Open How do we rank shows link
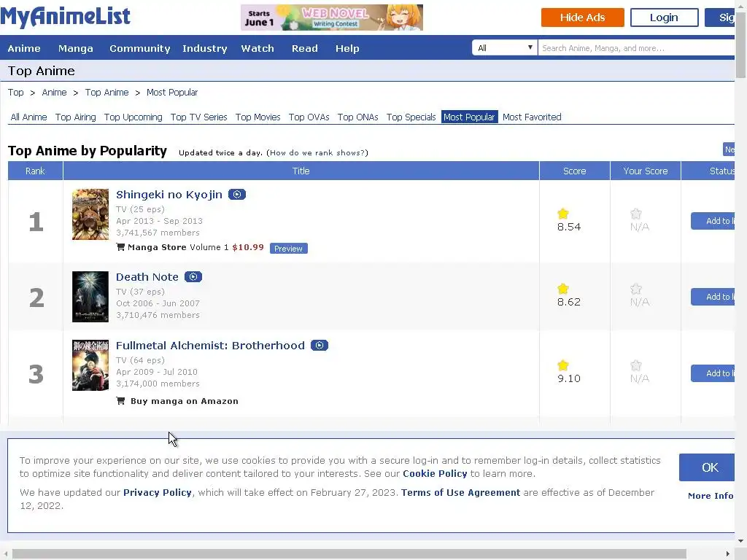Viewport: 747px width, 560px height. 317,153
